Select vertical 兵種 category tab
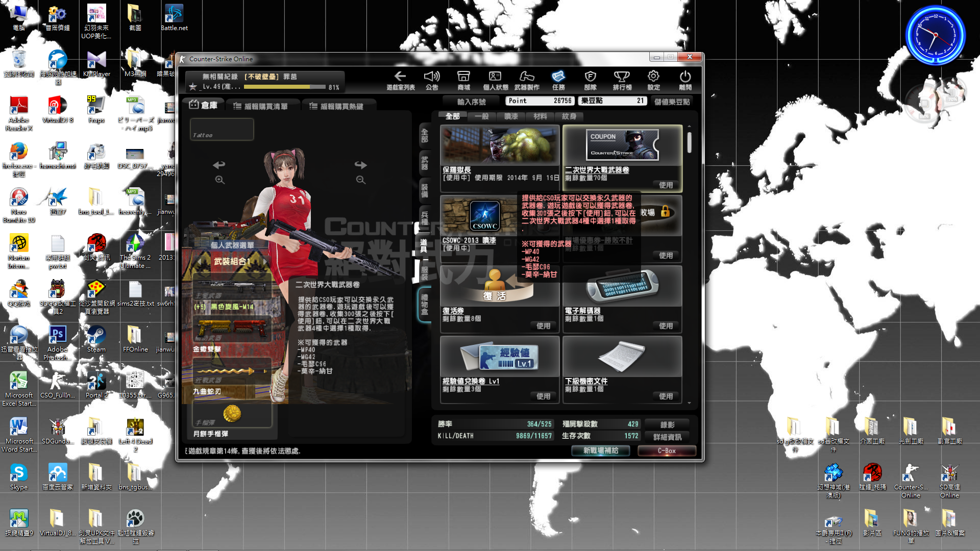 coord(425,218)
